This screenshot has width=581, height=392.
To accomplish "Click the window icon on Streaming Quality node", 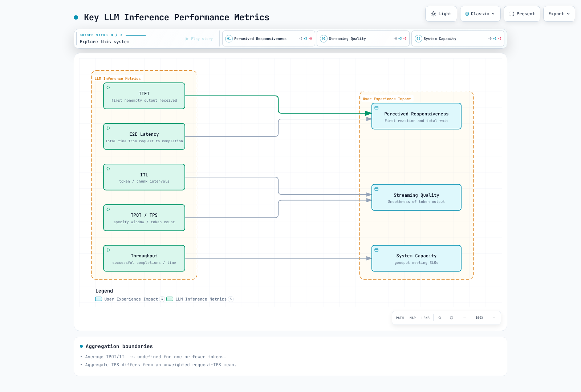I will (377, 189).
